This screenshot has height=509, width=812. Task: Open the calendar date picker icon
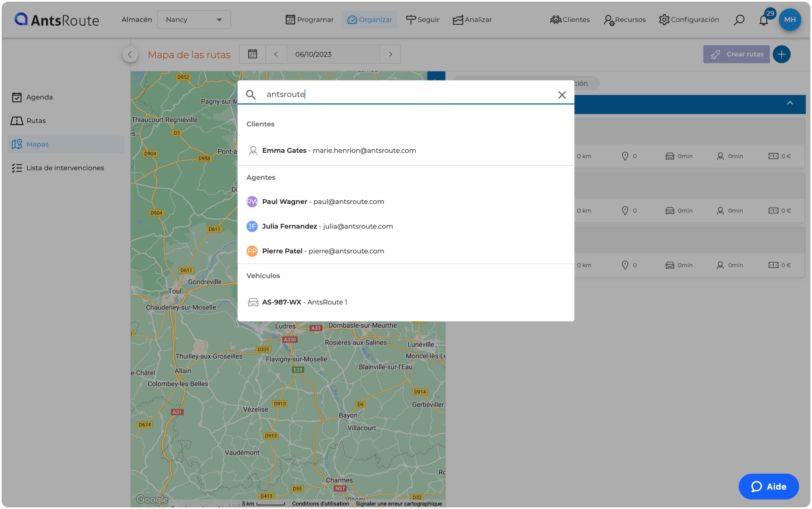pyautogui.click(x=252, y=54)
